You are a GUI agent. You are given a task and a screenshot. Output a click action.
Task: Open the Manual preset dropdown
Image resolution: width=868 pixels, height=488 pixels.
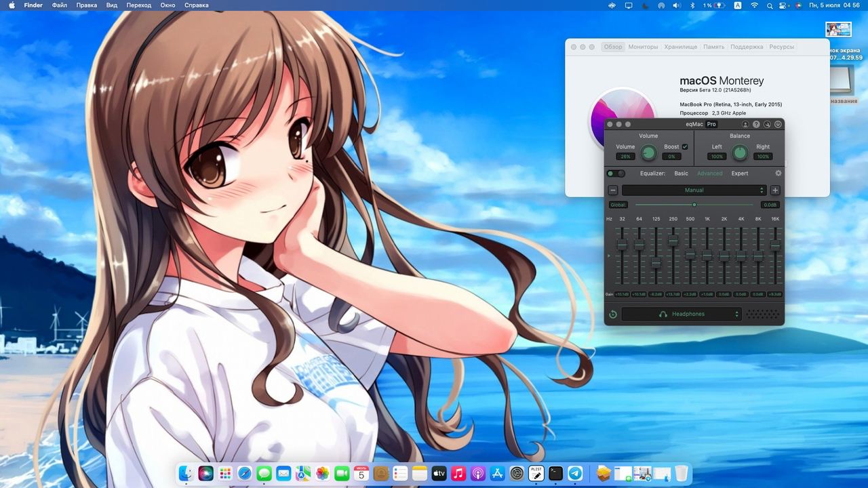(694, 190)
